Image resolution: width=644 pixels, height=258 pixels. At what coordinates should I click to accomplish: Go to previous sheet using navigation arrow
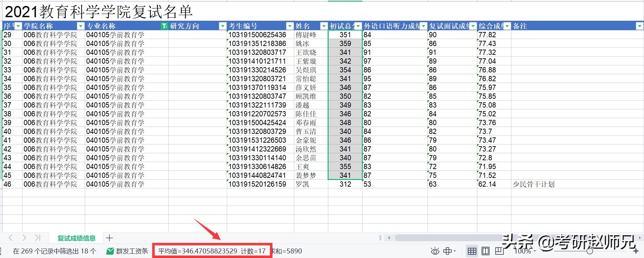coord(11,238)
